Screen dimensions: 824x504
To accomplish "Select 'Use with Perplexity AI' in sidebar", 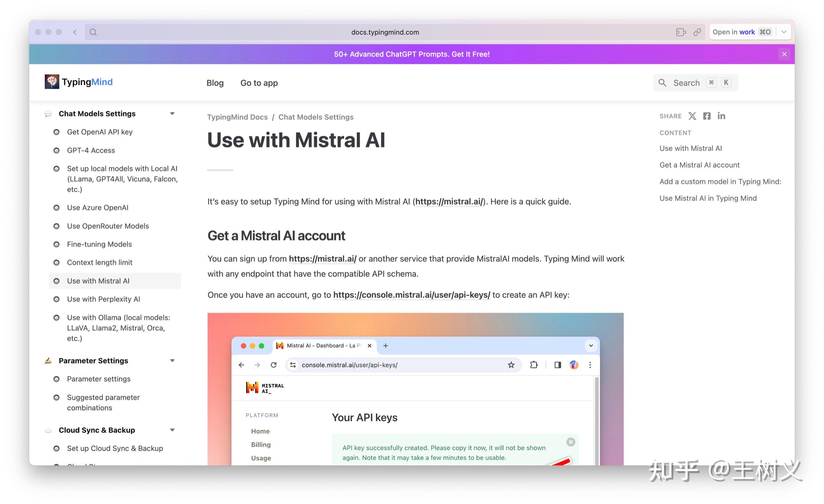I will click(x=103, y=299).
